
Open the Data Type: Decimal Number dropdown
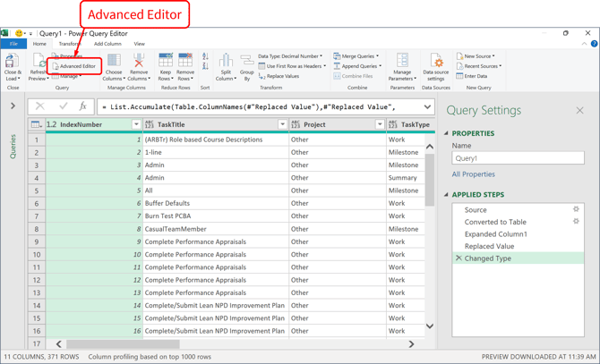pyautogui.click(x=290, y=56)
